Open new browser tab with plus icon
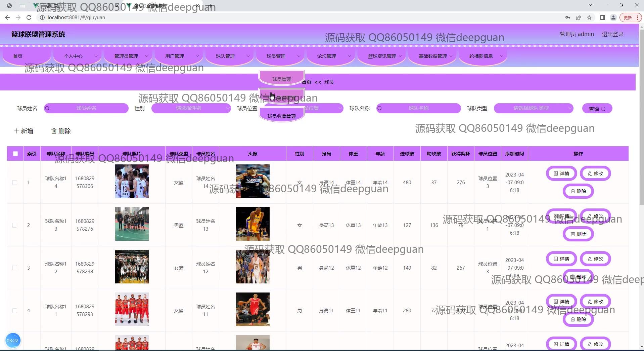The height and width of the screenshot is (351, 644). point(210,6)
